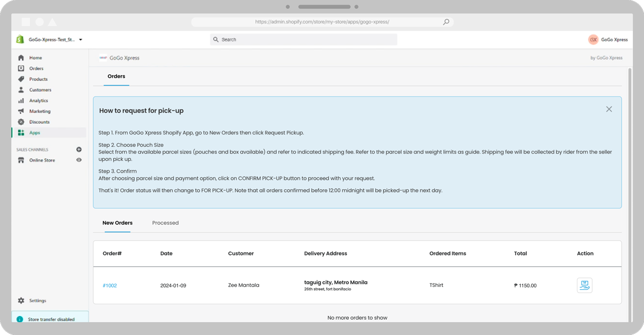Click the GoGo Xpress app logo icon
The image size is (644, 335).
[103, 58]
